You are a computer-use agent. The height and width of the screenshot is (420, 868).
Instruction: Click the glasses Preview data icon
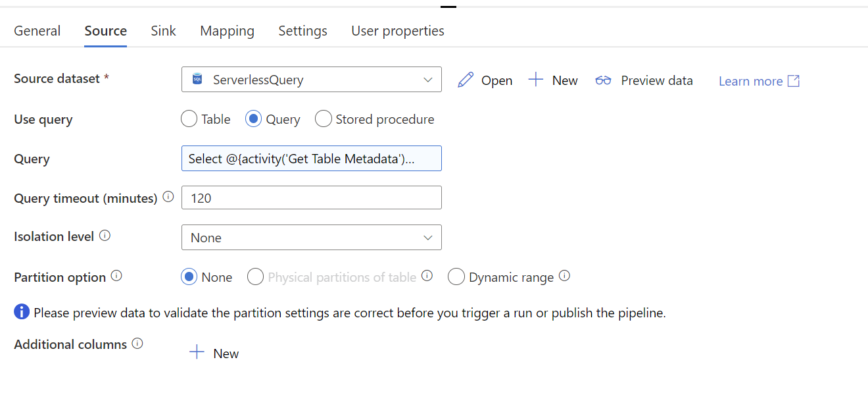tap(603, 80)
